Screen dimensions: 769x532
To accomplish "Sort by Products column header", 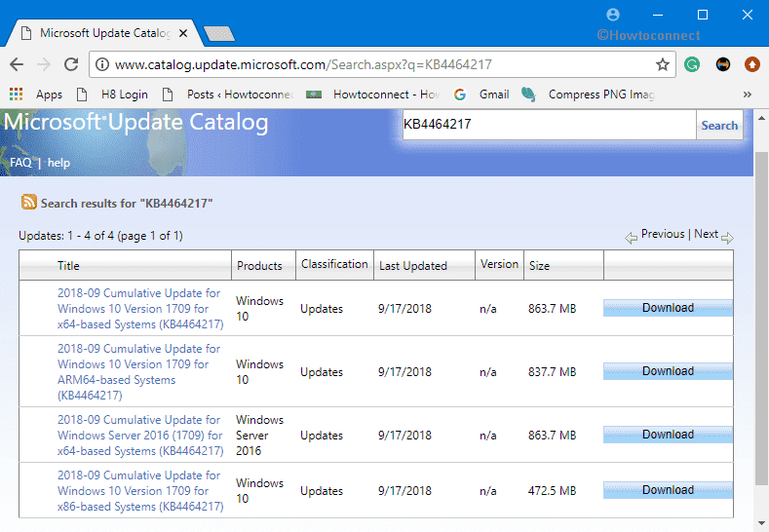I will [259, 266].
